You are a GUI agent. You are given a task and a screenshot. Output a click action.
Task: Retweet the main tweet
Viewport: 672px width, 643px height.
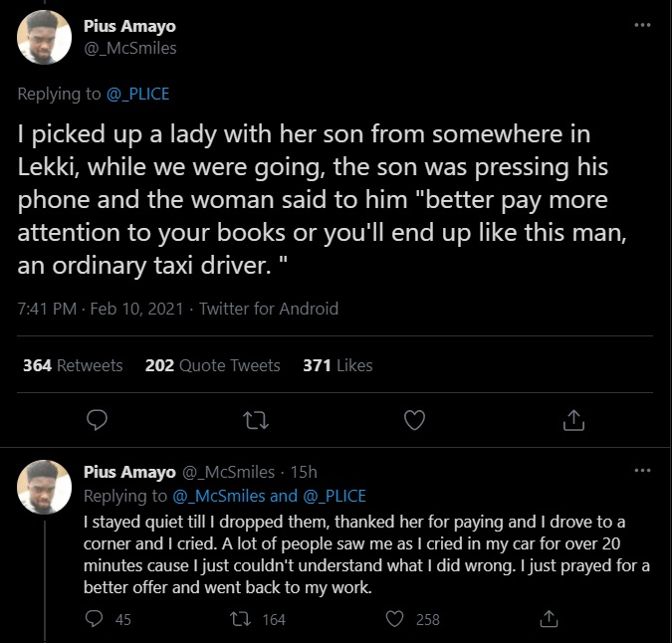point(255,420)
